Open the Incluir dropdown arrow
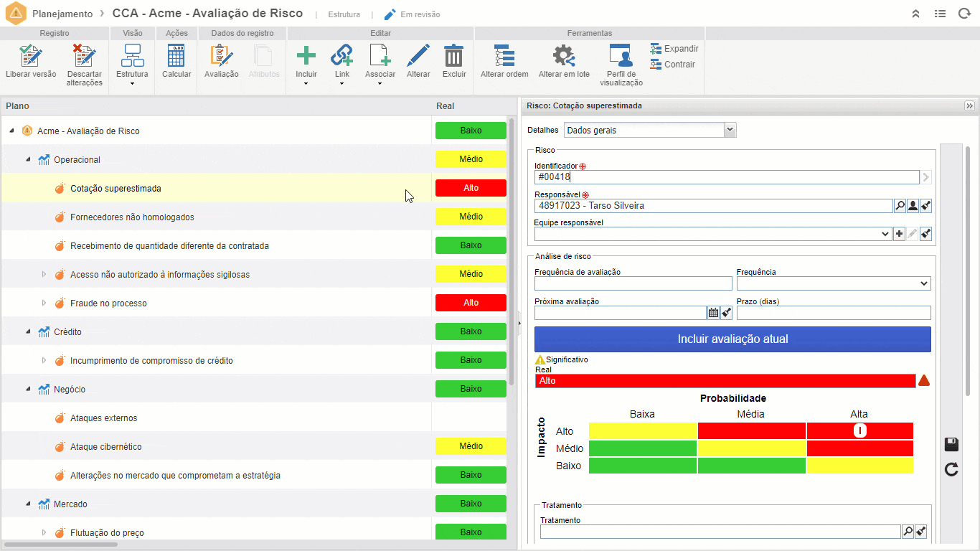This screenshot has width=980, height=551. pos(306,84)
